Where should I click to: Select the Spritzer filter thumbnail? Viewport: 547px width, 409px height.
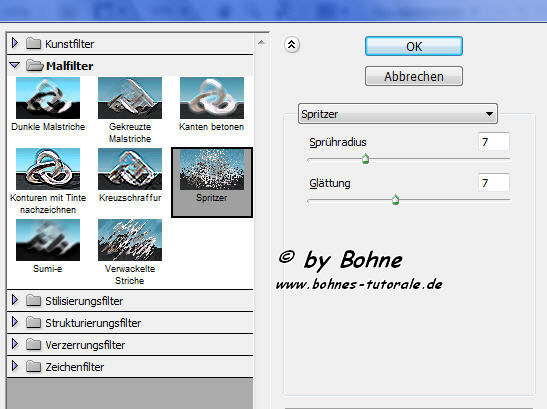coord(212,170)
